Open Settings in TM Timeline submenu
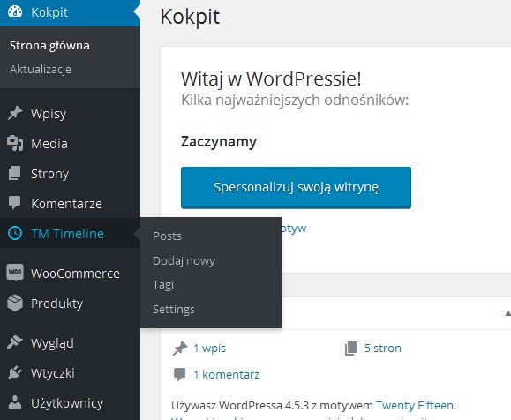 click(174, 309)
